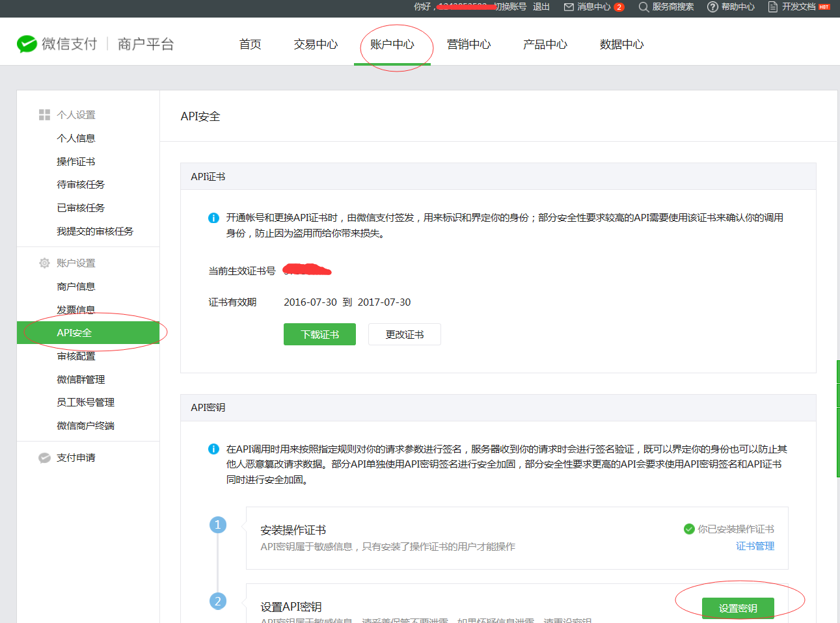
Task: Click the 更改证书 button
Action: pyautogui.click(x=405, y=334)
